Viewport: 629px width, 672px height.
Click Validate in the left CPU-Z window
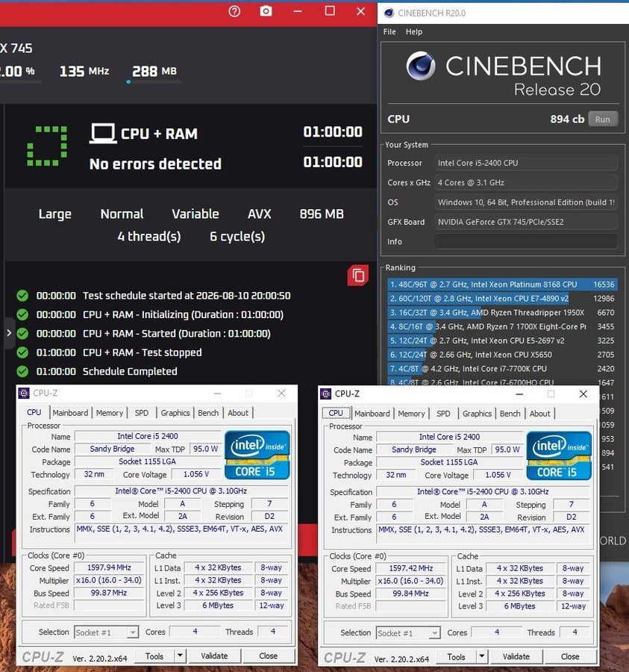tap(214, 656)
